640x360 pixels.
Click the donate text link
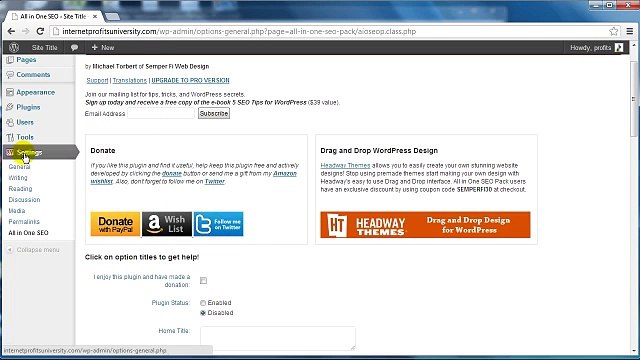(171, 173)
